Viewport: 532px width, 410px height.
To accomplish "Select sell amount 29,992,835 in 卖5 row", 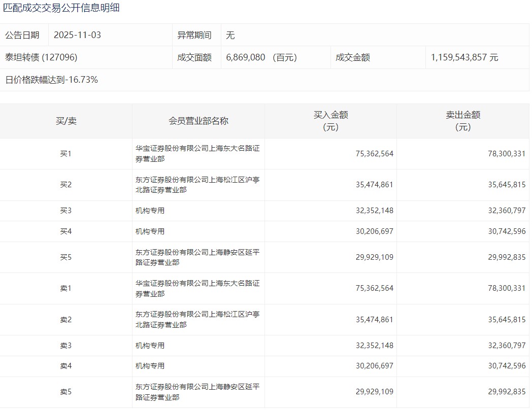I will tap(506, 392).
